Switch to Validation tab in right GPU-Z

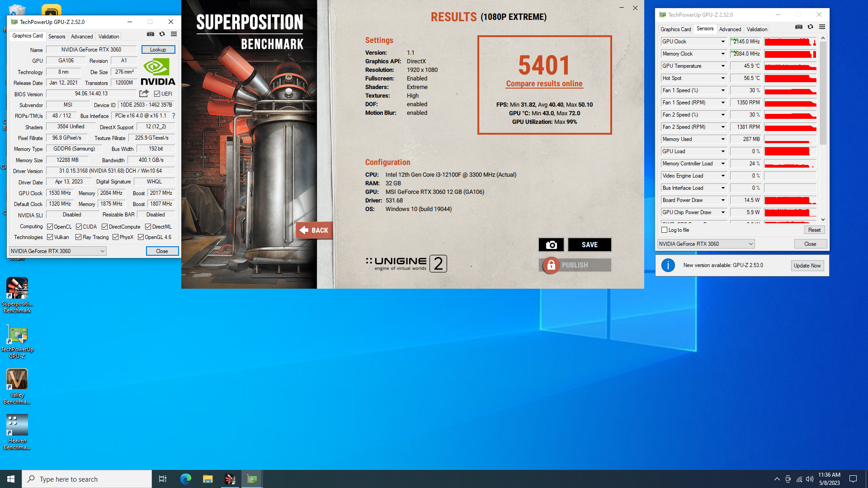[757, 29]
